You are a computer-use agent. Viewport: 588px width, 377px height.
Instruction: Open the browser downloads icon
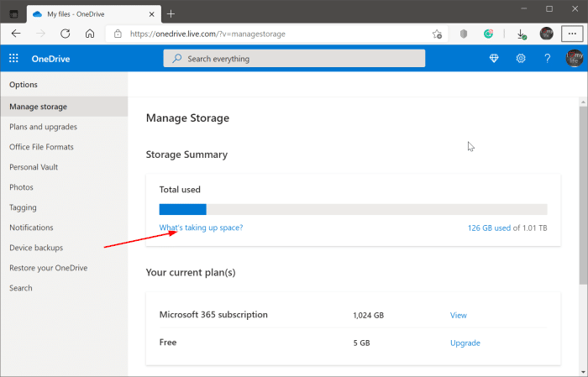pyautogui.click(x=522, y=34)
